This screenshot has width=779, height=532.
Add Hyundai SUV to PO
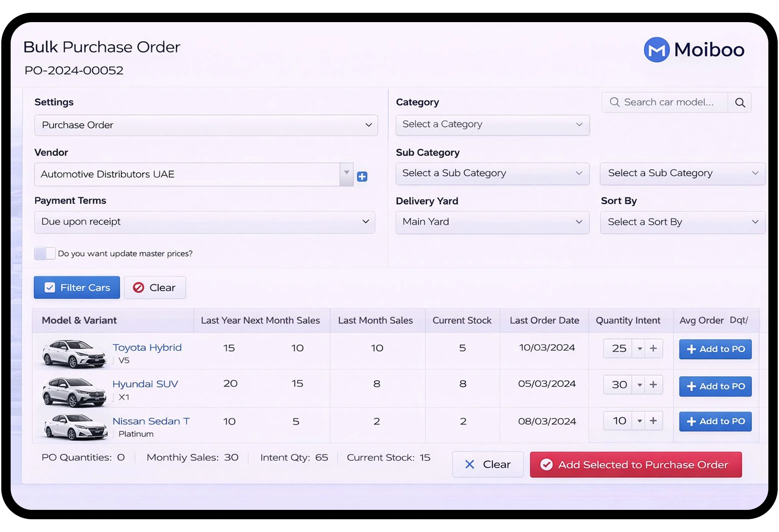(x=716, y=386)
